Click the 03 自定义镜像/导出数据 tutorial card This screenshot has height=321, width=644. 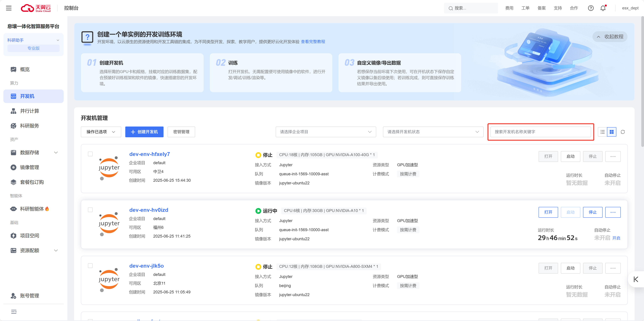pyautogui.click(x=399, y=73)
